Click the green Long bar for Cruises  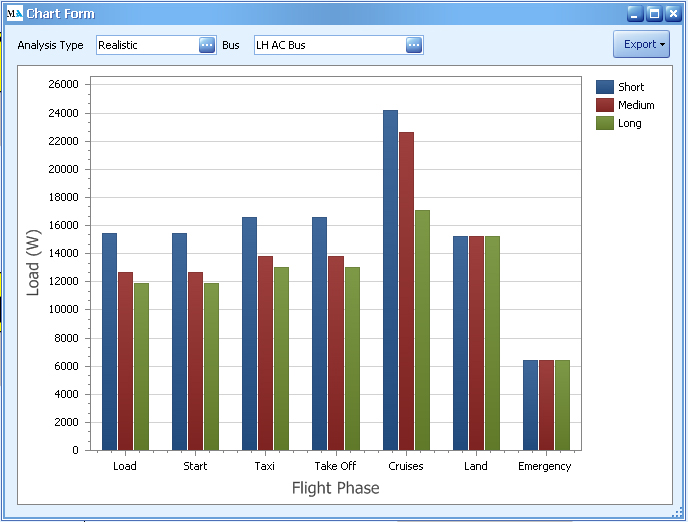pos(422,330)
